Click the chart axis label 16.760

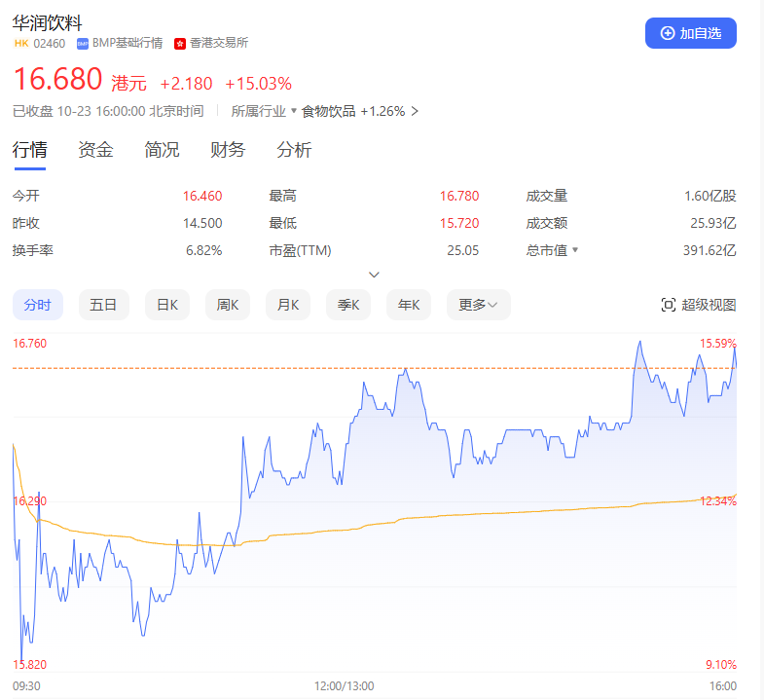30,343
